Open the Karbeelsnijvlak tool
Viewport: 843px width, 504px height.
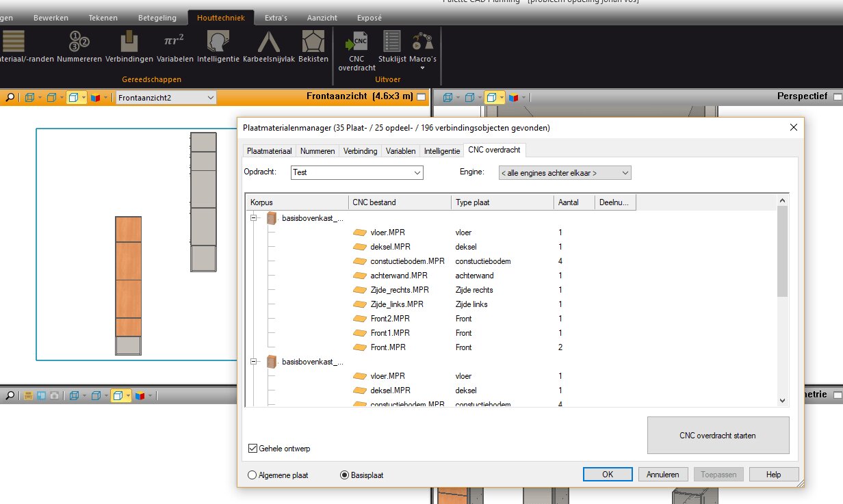[268, 45]
